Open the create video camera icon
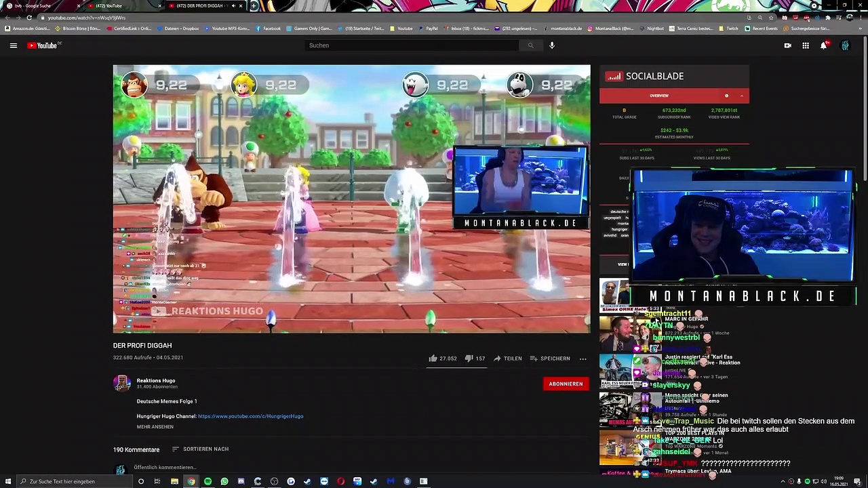 coord(787,45)
